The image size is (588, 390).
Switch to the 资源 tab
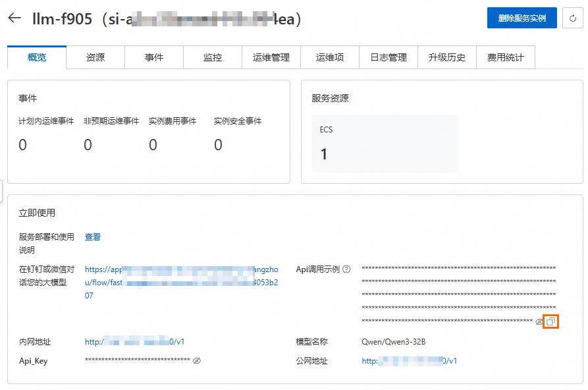pyautogui.click(x=95, y=57)
